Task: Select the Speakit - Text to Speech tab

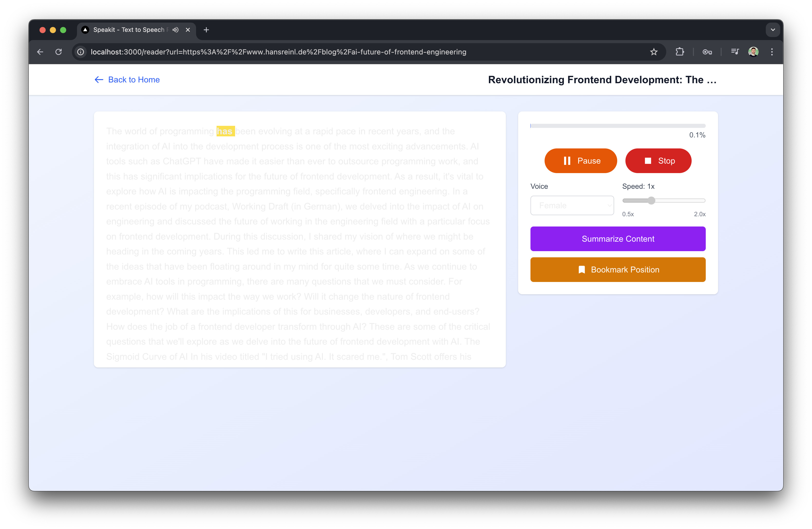Action: 129,30
